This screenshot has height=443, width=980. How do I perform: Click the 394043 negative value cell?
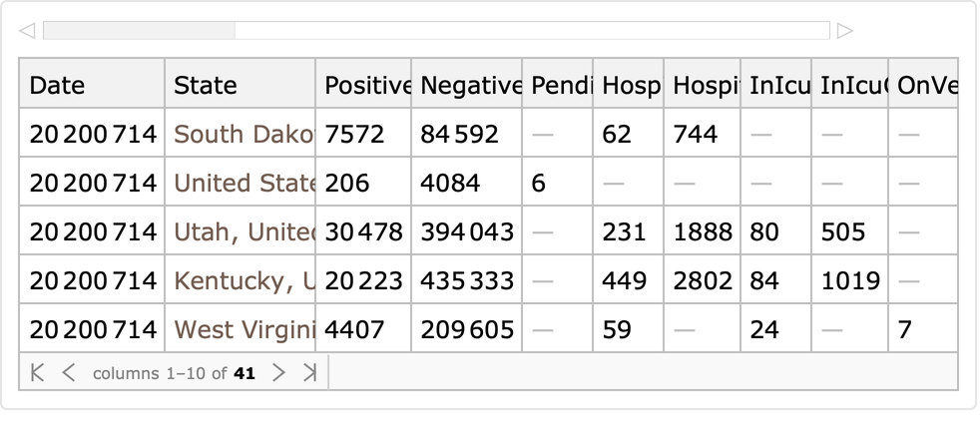(x=467, y=231)
